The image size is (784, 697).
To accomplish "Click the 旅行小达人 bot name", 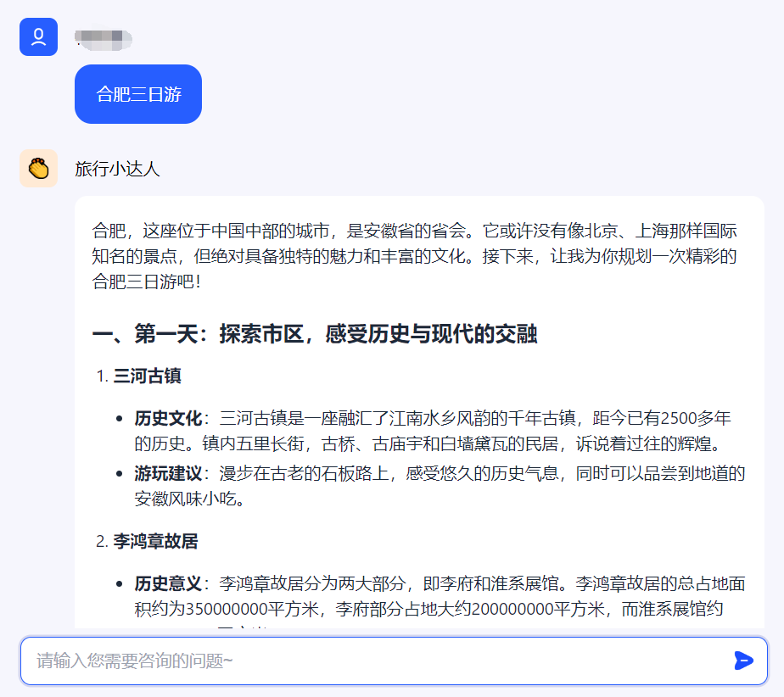I will pos(117,169).
